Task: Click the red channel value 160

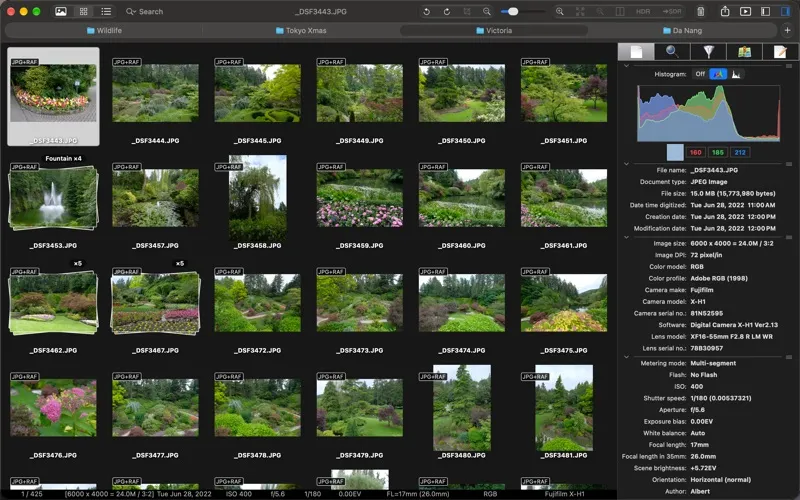Action: point(695,153)
